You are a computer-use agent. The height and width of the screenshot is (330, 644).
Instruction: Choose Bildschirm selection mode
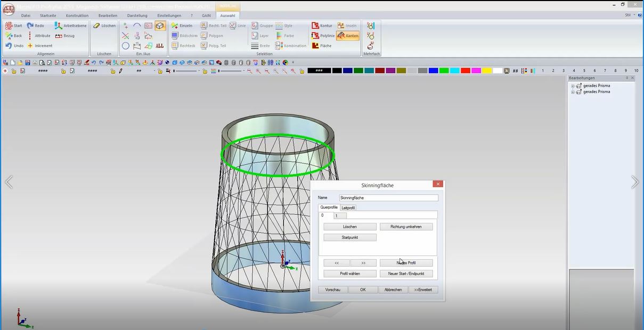(x=184, y=36)
